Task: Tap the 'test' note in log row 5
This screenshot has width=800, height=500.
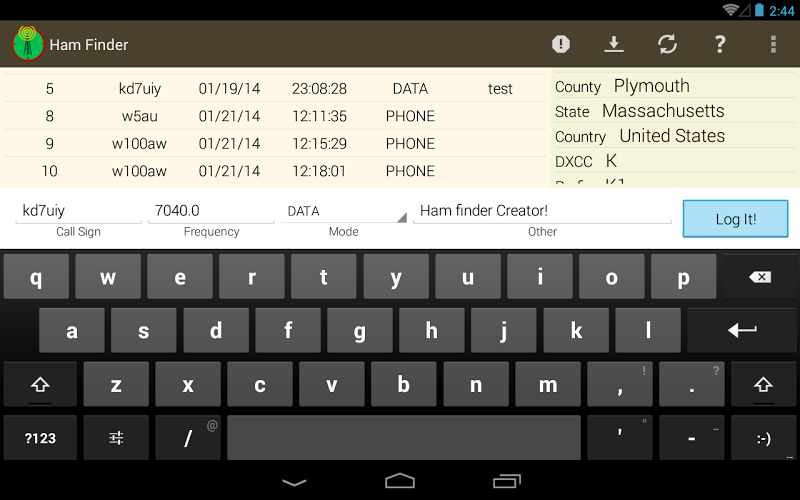Action: click(499, 89)
